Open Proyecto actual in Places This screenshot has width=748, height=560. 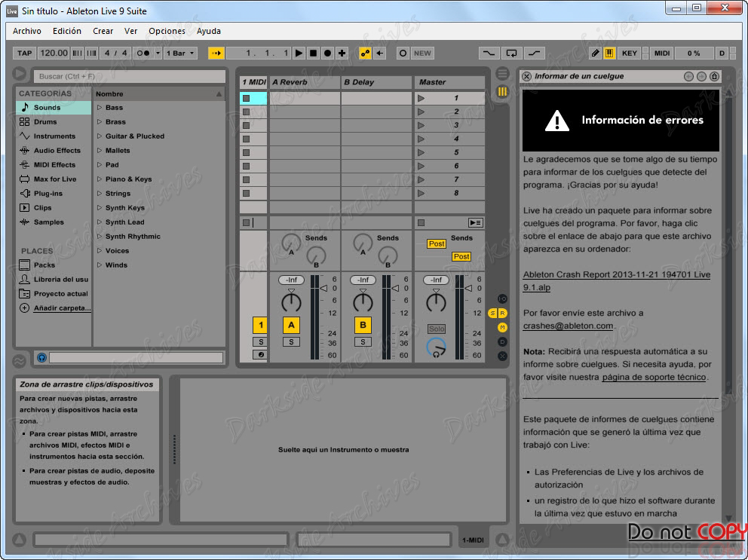click(54, 293)
